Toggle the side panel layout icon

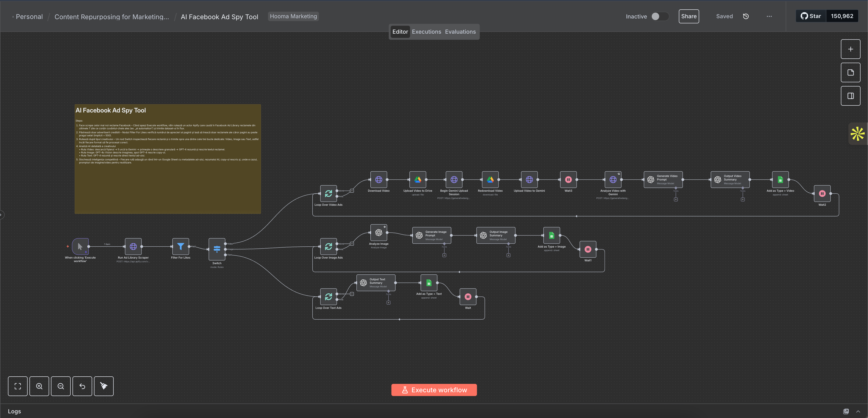click(850, 96)
